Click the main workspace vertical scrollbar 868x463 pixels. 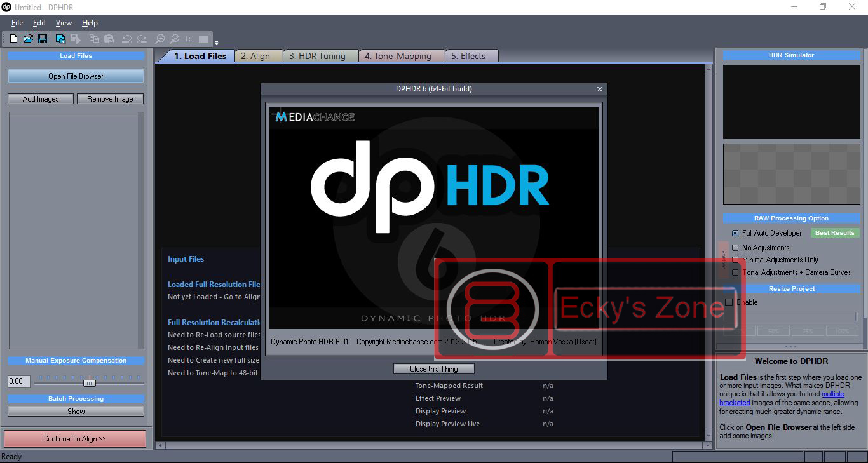pos(709,252)
